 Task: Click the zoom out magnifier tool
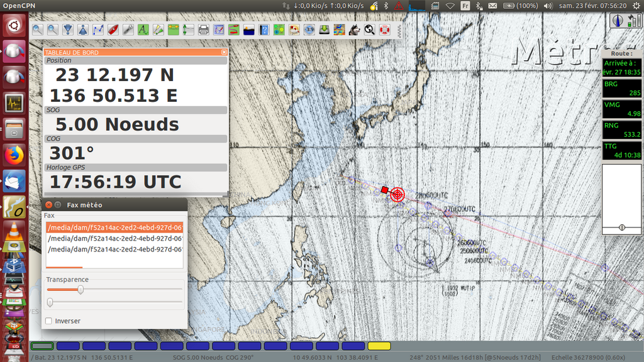[53, 30]
